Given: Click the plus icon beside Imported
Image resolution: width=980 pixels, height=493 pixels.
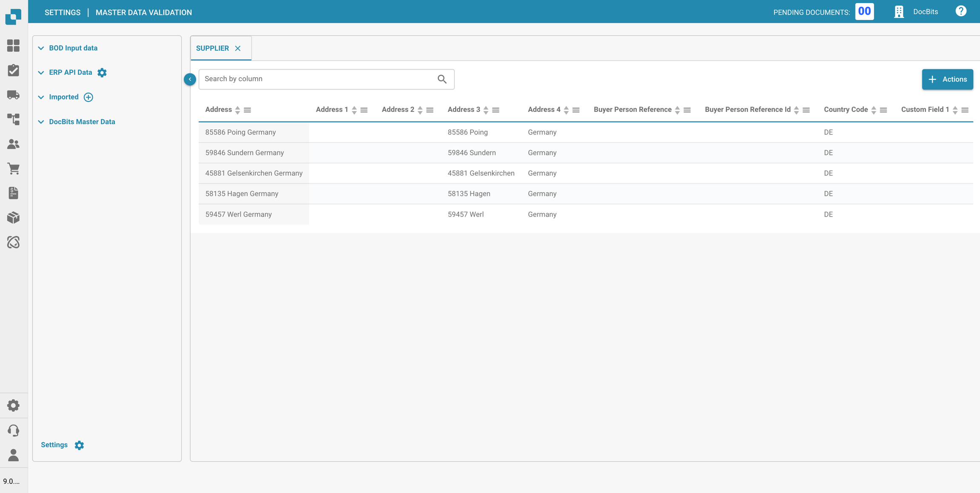Looking at the screenshot, I should pos(88,97).
